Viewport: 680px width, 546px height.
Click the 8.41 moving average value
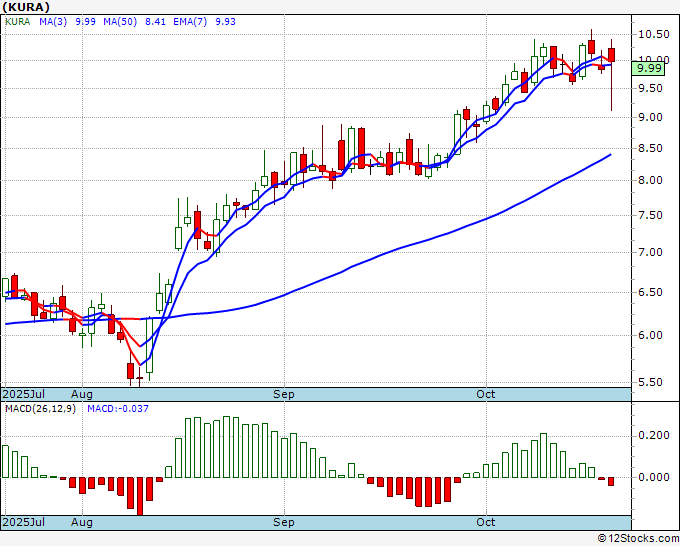tap(155, 22)
